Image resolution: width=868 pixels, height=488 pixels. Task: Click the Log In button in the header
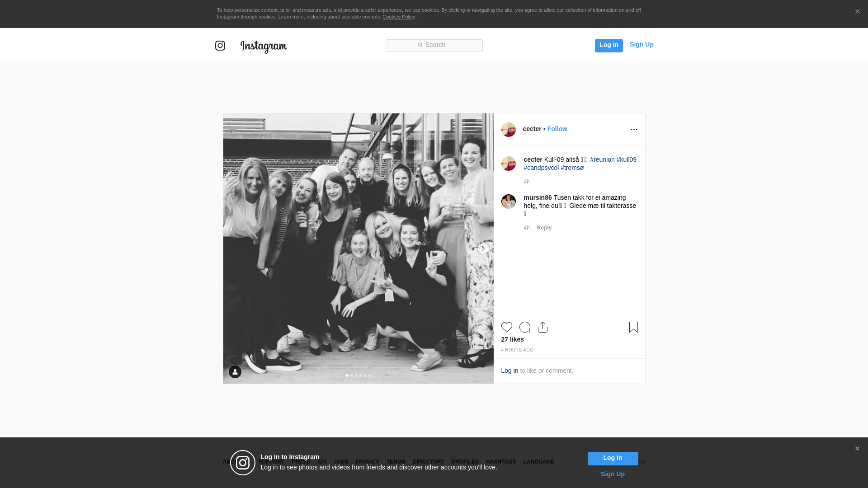[609, 46]
